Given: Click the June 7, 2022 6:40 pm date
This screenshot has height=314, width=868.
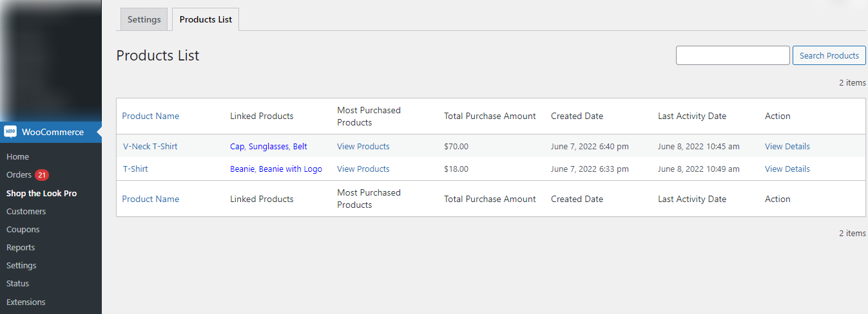Looking at the screenshot, I should (590, 146).
